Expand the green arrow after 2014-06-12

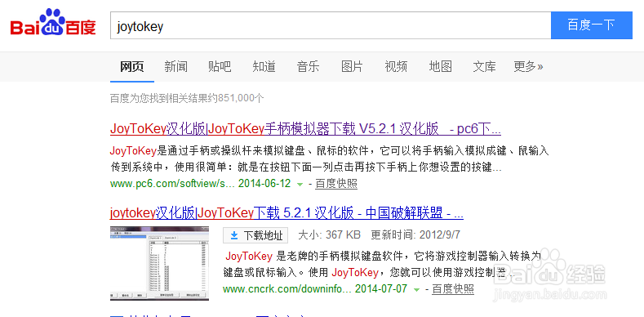point(300,185)
